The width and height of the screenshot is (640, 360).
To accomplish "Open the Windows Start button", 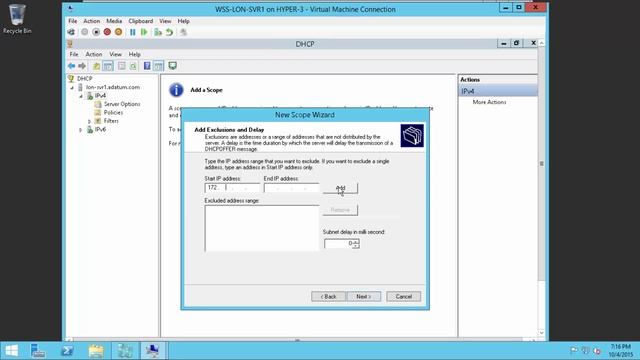I will point(11,351).
